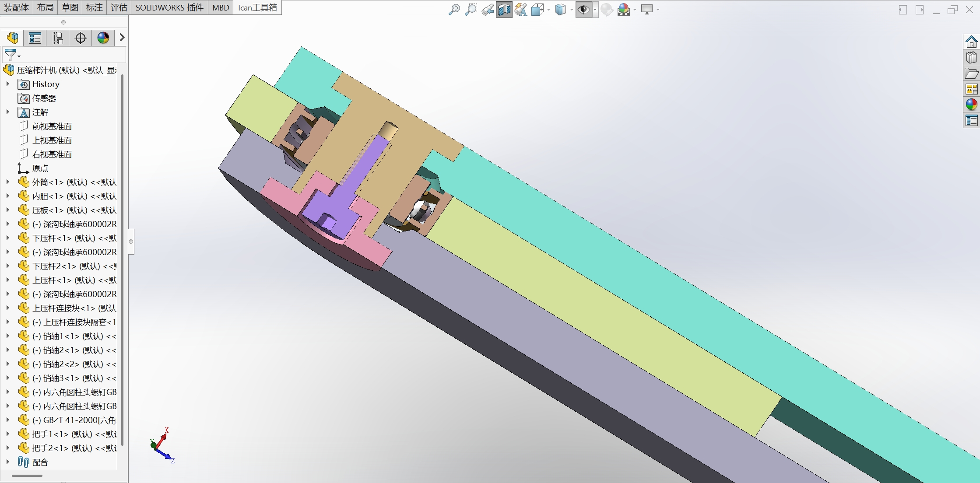Open the Custom Properties task pane
The height and width of the screenshot is (483, 980).
[971, 120]
